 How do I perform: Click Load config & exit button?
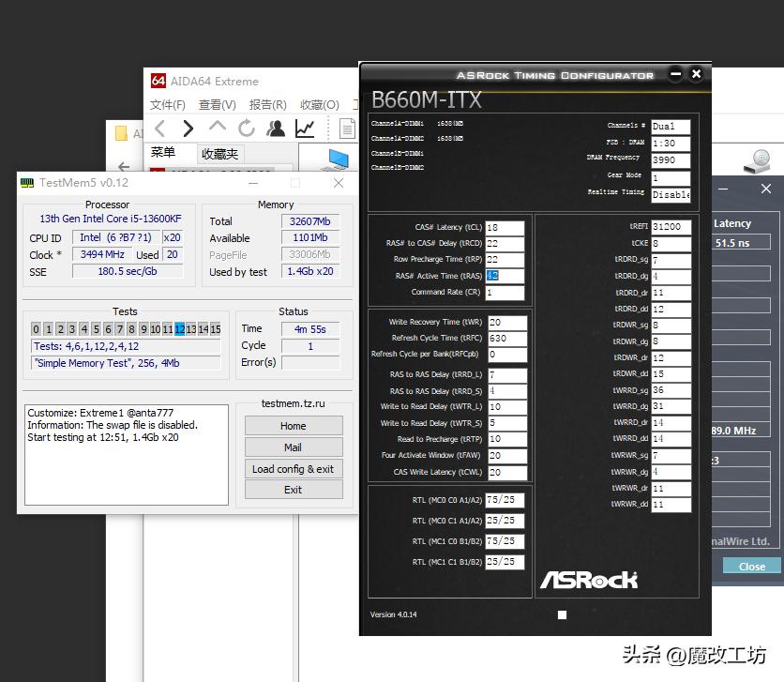click(293, 469)
